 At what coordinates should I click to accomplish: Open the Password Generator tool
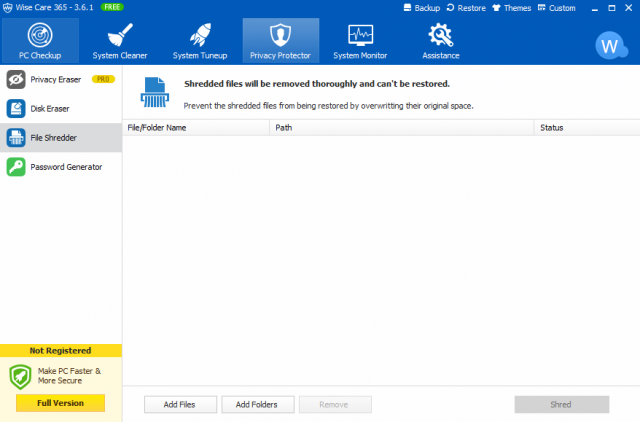click(x=61, y=167)
